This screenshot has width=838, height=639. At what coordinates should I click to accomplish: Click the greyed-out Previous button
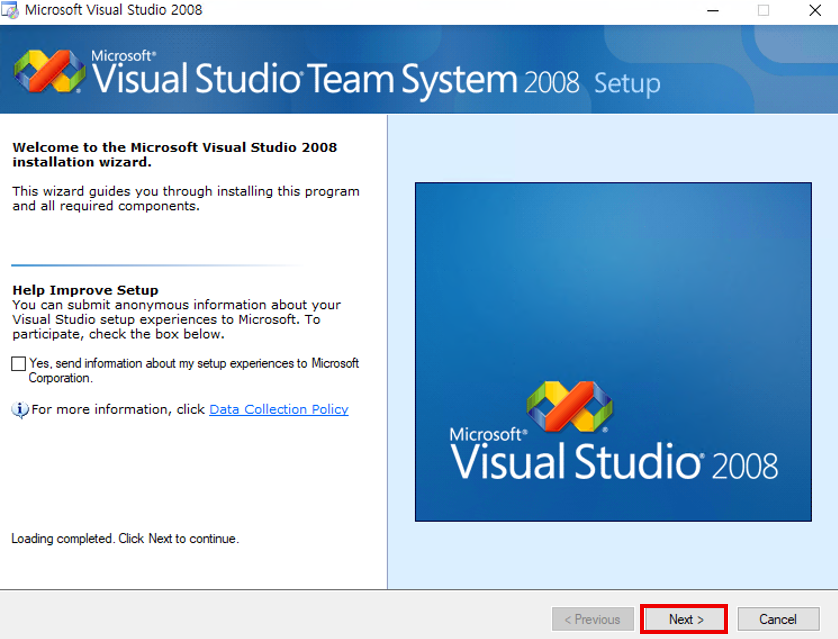tap(593, 619)
